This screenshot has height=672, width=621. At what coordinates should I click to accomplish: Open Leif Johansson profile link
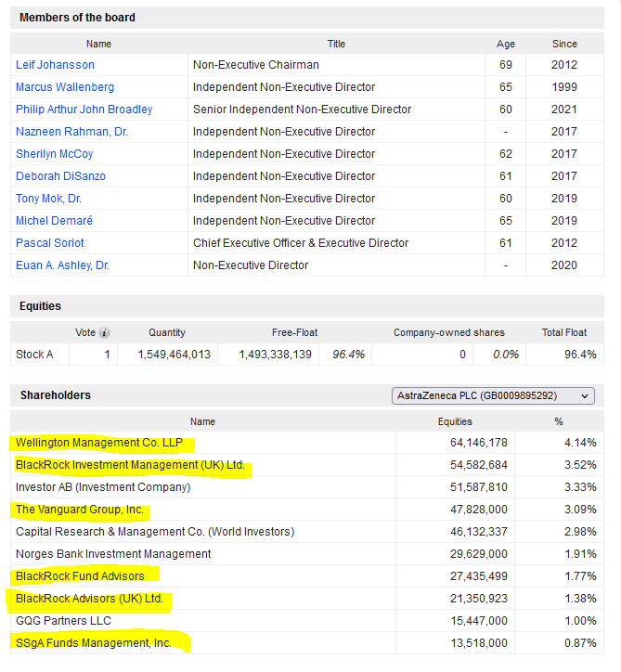55,65
